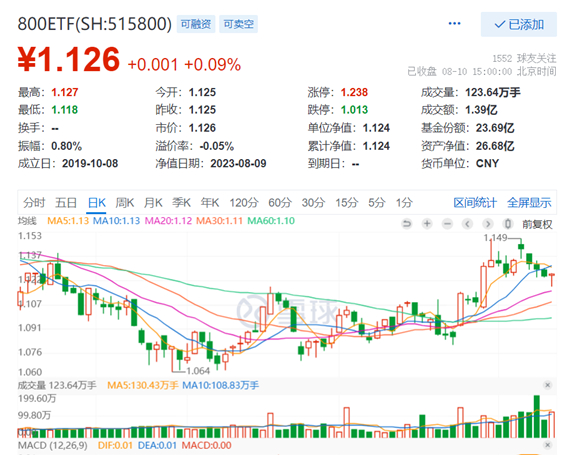The width and height of the screenshot is (567, 455).
Task: Click the 可卖空 short-selling tag
Action: tap(238, 24)
